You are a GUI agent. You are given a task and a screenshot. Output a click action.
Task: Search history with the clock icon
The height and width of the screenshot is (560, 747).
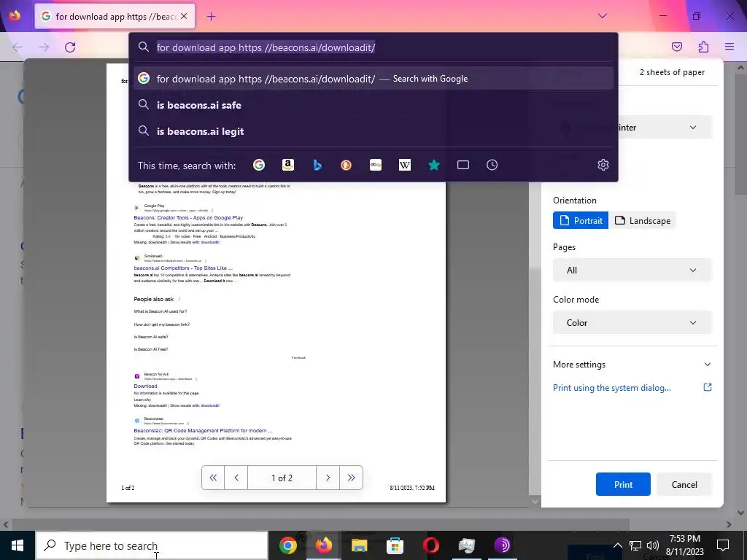(x=492, y=165)
